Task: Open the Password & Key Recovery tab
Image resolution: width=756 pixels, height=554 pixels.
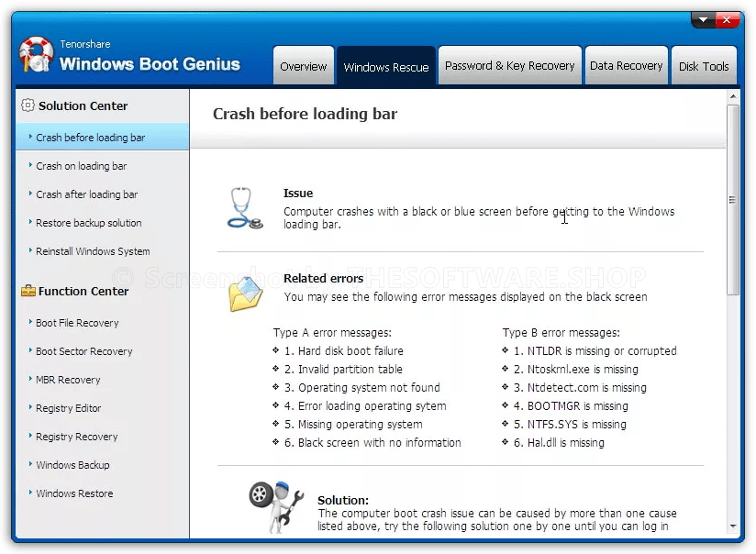Action: click(x=509, y=65)
